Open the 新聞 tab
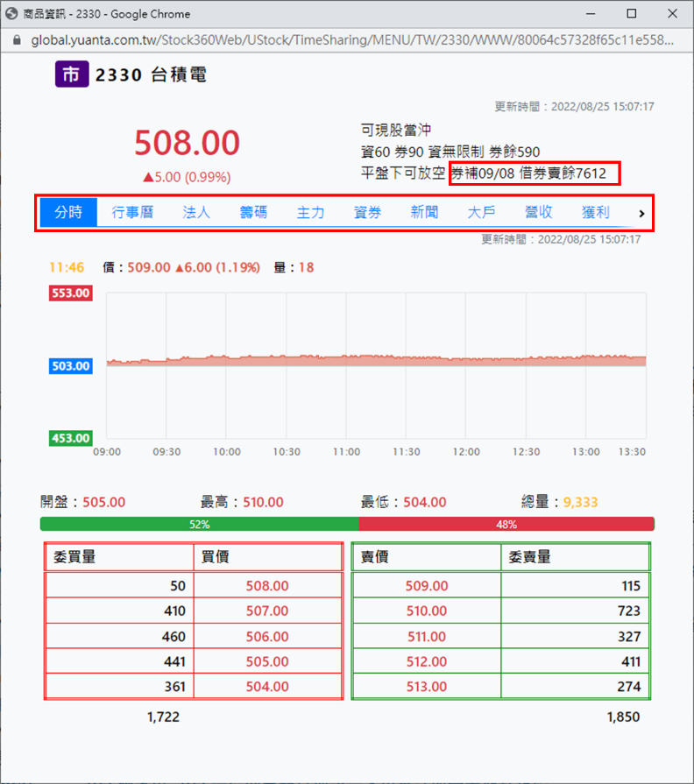This screenshot has height=784, width=694. coord(424,212)
